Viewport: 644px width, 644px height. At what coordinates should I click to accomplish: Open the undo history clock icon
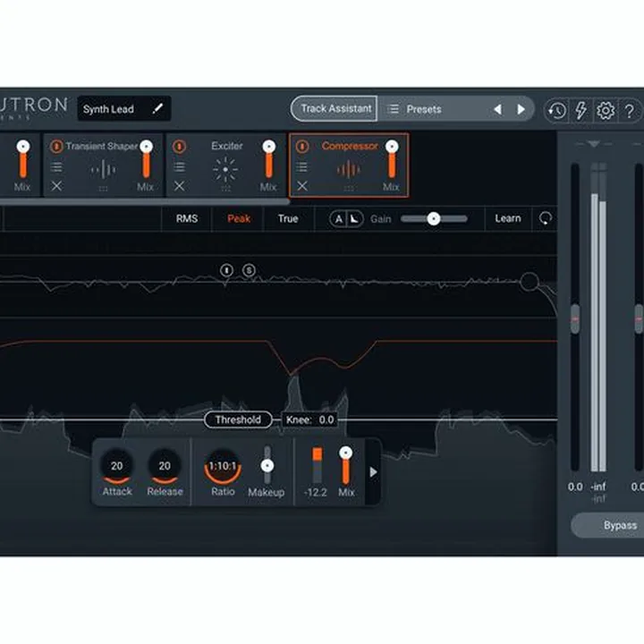pos(556,111)
